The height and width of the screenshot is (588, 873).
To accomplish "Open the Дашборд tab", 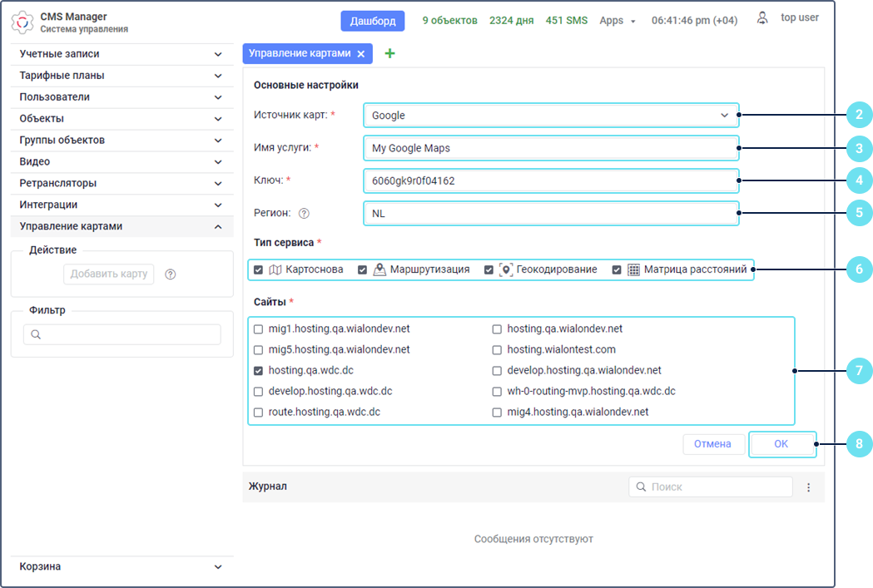I will tap(372, 21).
